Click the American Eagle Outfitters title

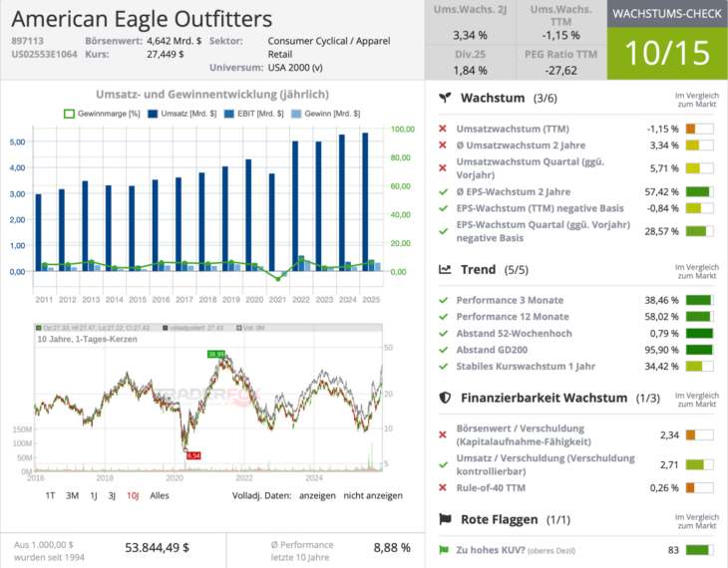142,19
